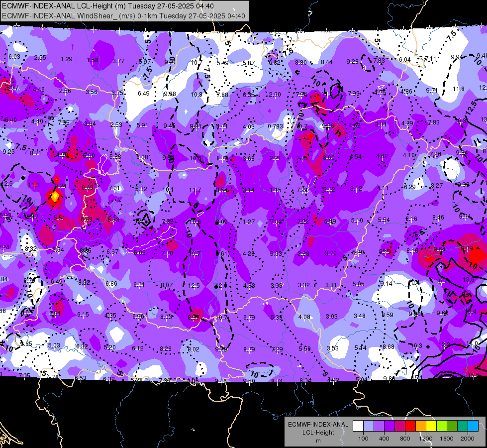Click the wind shear value 2.56
This screenshot has height=448, width=487.
65,91
